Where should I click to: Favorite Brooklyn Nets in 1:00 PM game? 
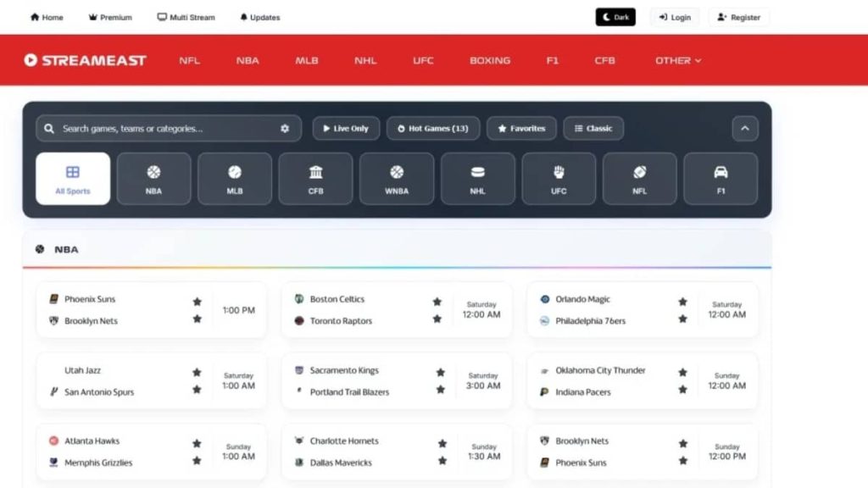click(197, 319)
